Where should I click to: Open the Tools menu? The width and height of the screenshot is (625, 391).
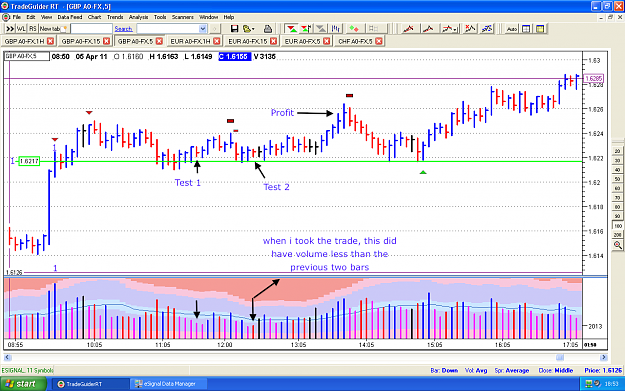160,17
